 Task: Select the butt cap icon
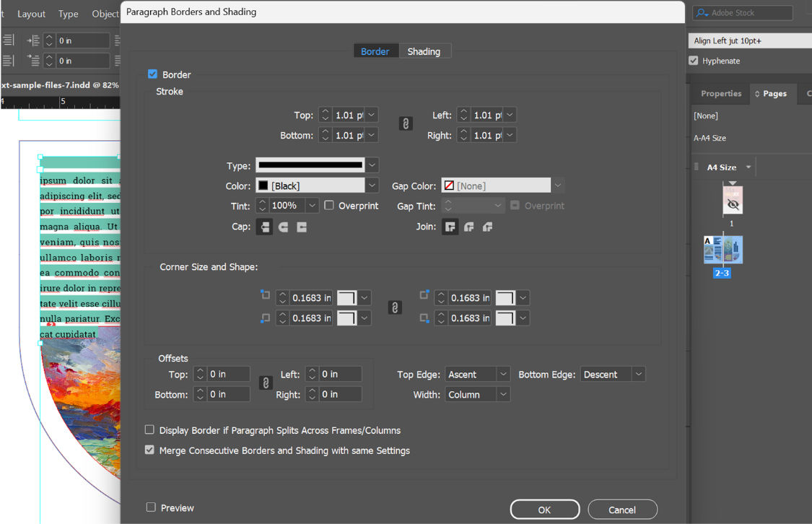pyautogui.click(x=265, y=227)
